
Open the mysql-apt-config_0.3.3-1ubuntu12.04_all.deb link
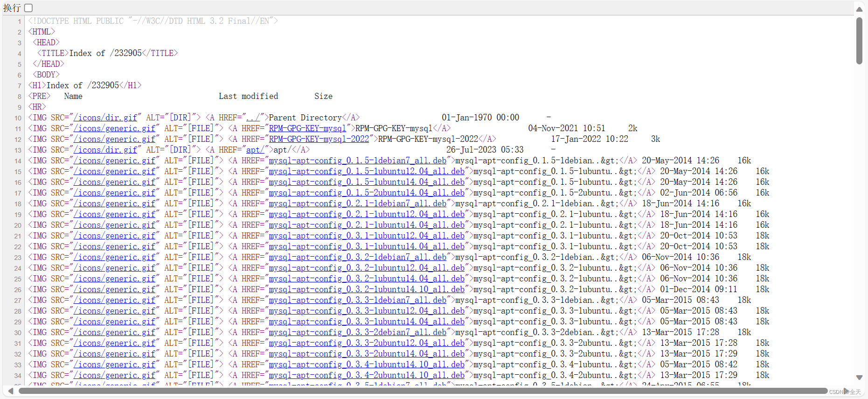coord(367,311)
